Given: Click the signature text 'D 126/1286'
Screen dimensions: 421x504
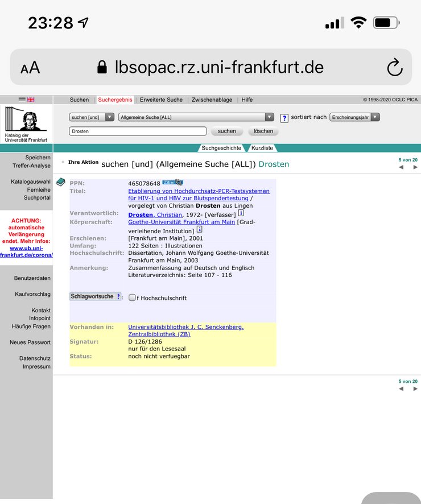Looking at the screenshot, I should coord(145,341).
